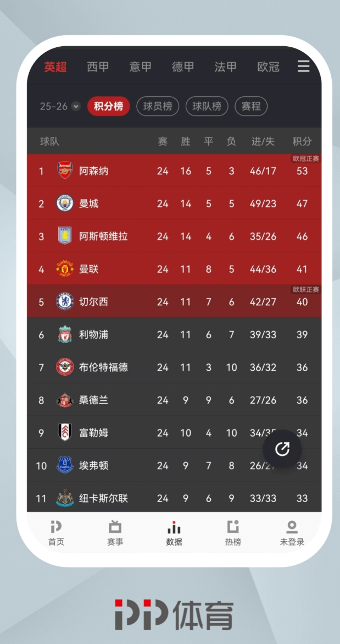The height and width of the screenshot is (644, 340).
Task: Tap the floating refresh icon
Action: (282, 449)
